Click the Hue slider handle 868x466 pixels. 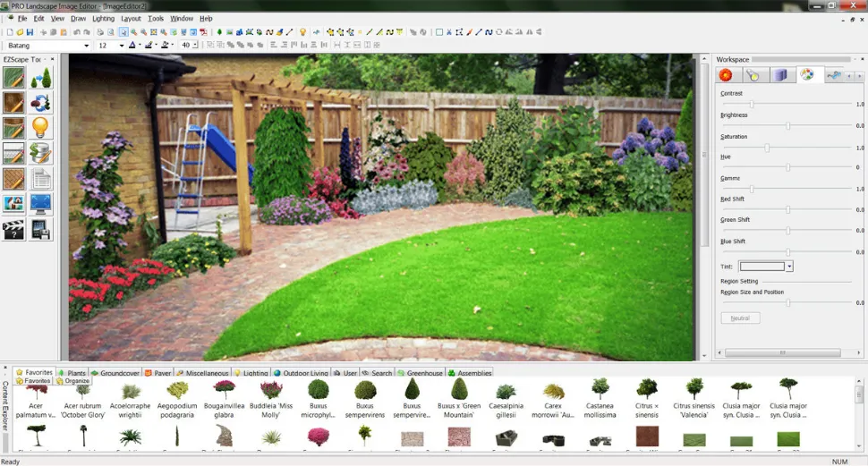click(x=787, y=167)
